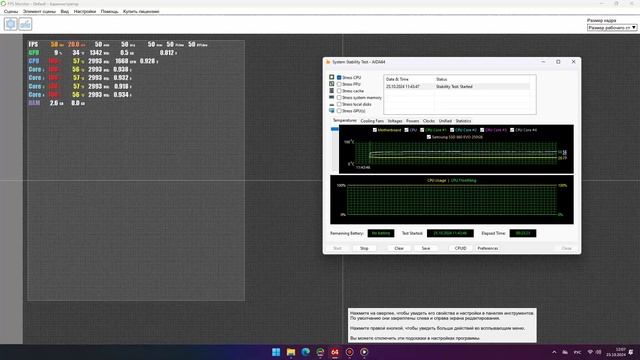Uncheck Motherboard in the temperature graph legend
The height and width of the screenshot is (360, 640).
(x=375, y=130)
